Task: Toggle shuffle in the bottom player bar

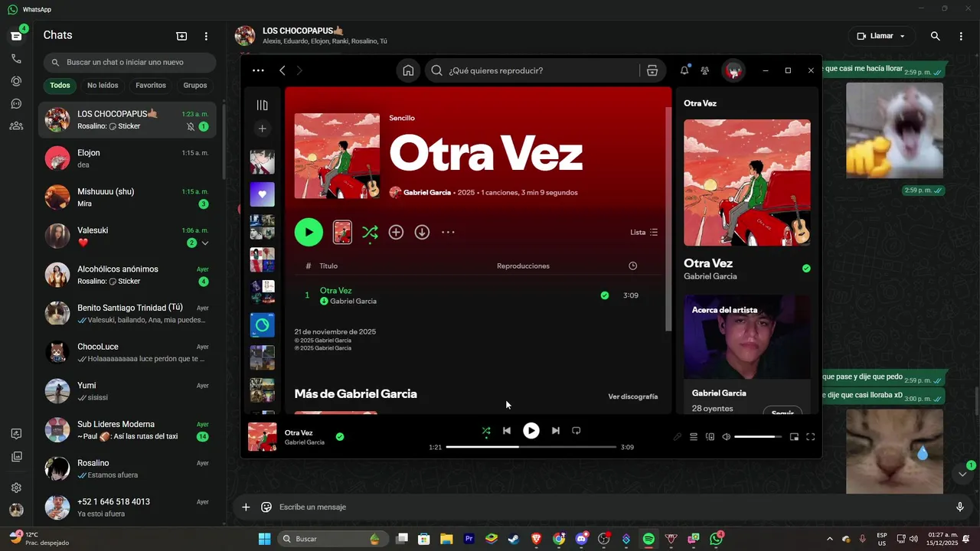Action: [x=485, y=431]
